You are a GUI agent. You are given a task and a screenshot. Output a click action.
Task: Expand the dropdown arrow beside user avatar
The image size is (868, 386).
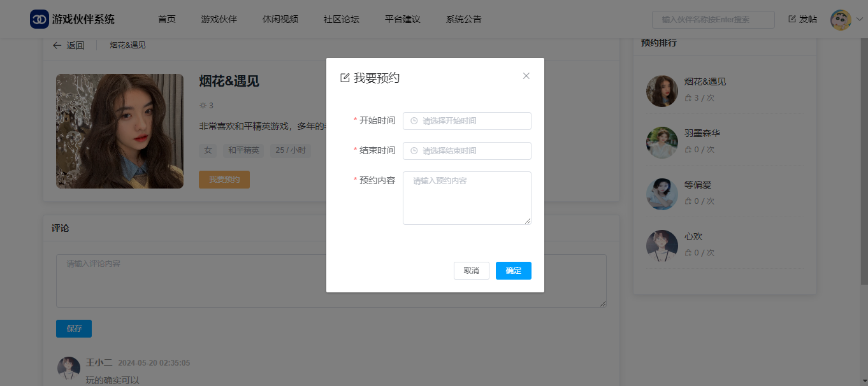[859, 20]
